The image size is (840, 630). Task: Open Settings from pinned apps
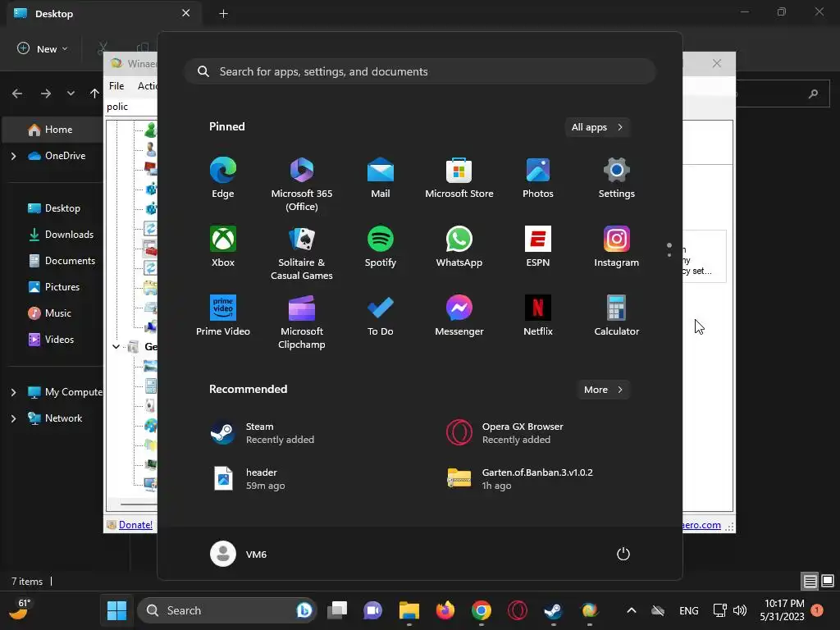point(617,178)
